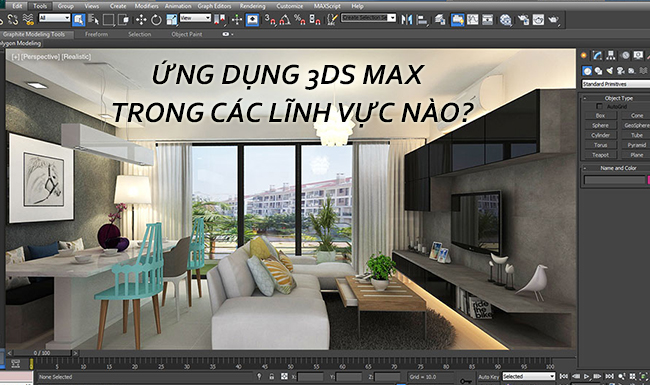Toggle the Angle Snap icon
The image size is (650, 385).
coord(285,19)
